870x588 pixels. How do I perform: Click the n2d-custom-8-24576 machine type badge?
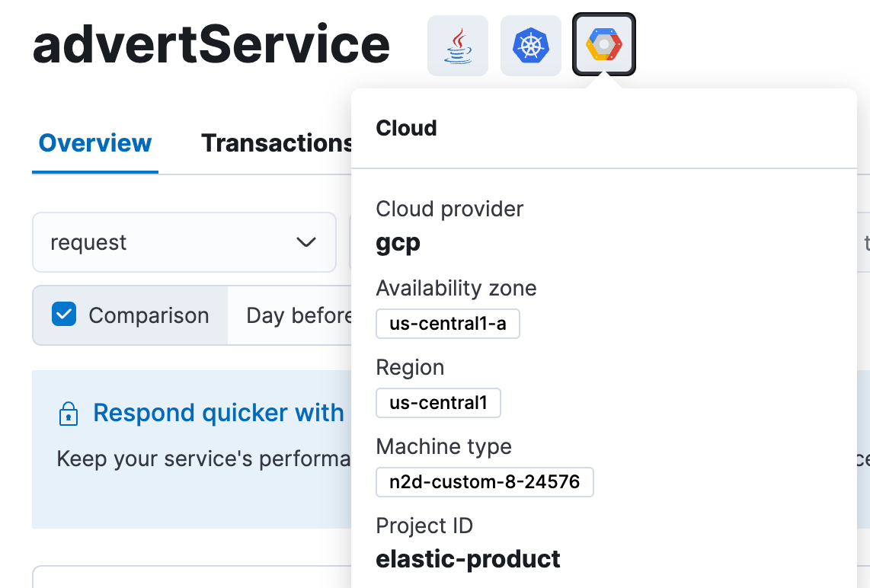(485, 481)
